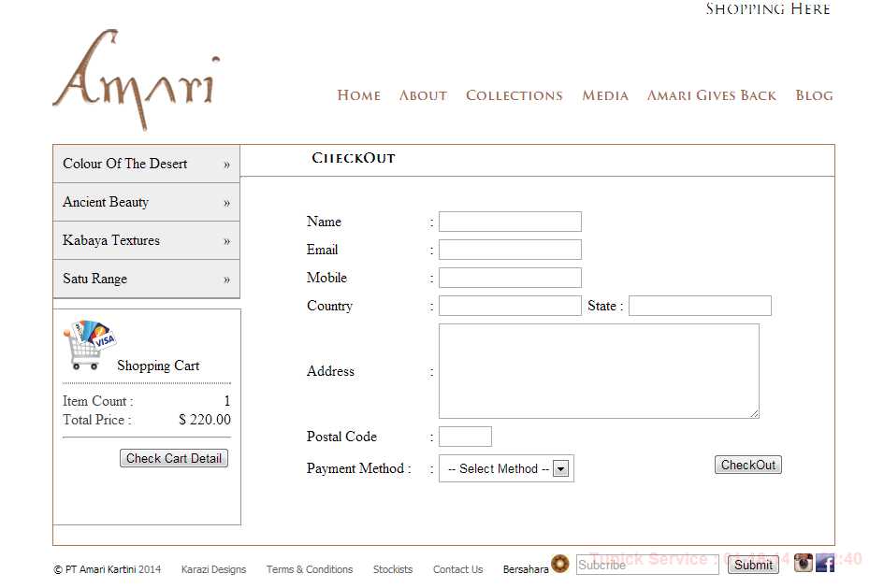The width and height of the screenshot is (884, 588).
Task: Click the Subscribe email field
Action: (647, 565)
